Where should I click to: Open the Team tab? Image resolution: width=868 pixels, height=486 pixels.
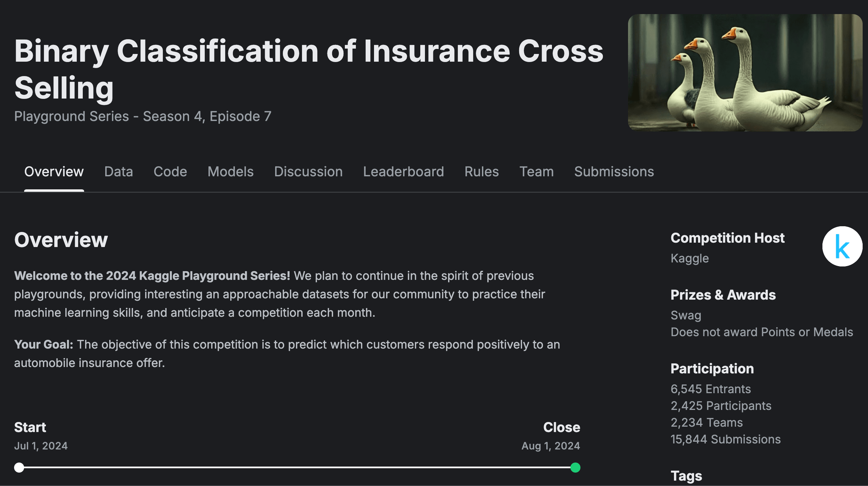(x=537, y=172)
